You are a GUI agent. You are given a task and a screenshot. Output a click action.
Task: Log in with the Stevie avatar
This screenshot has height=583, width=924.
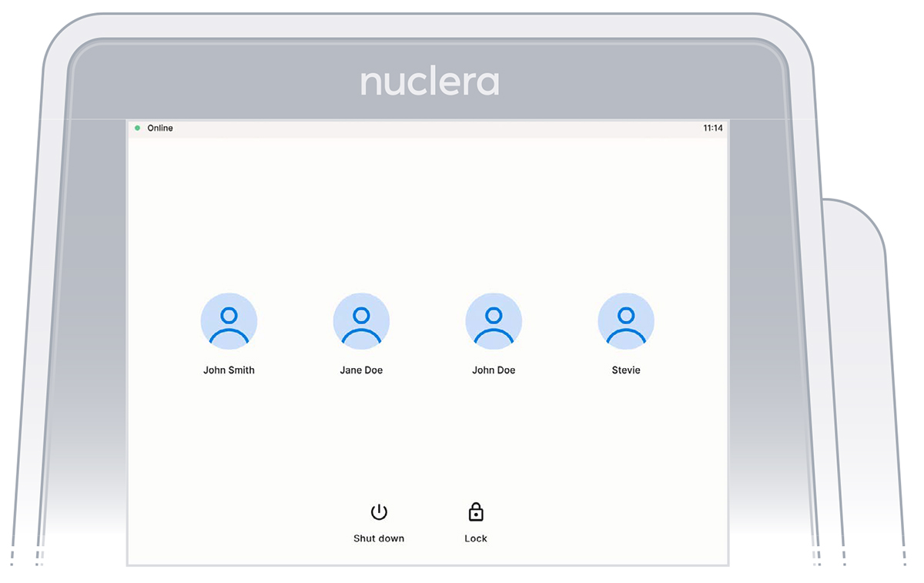pos(626,321)
